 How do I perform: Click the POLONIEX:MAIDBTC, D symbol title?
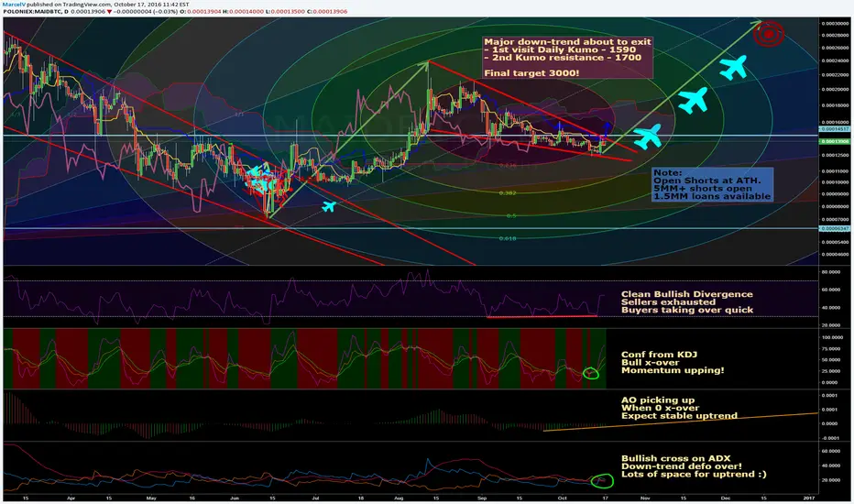click(36, 11)
